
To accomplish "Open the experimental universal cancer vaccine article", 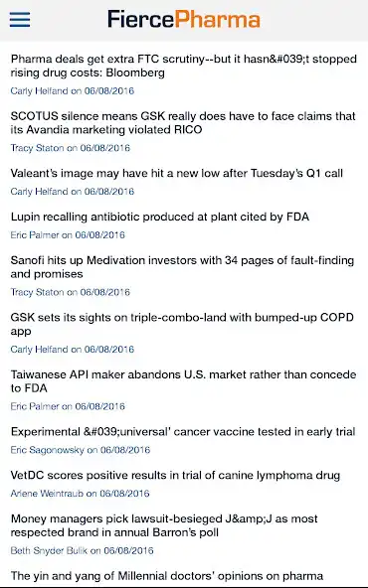I will click(183, 432).
